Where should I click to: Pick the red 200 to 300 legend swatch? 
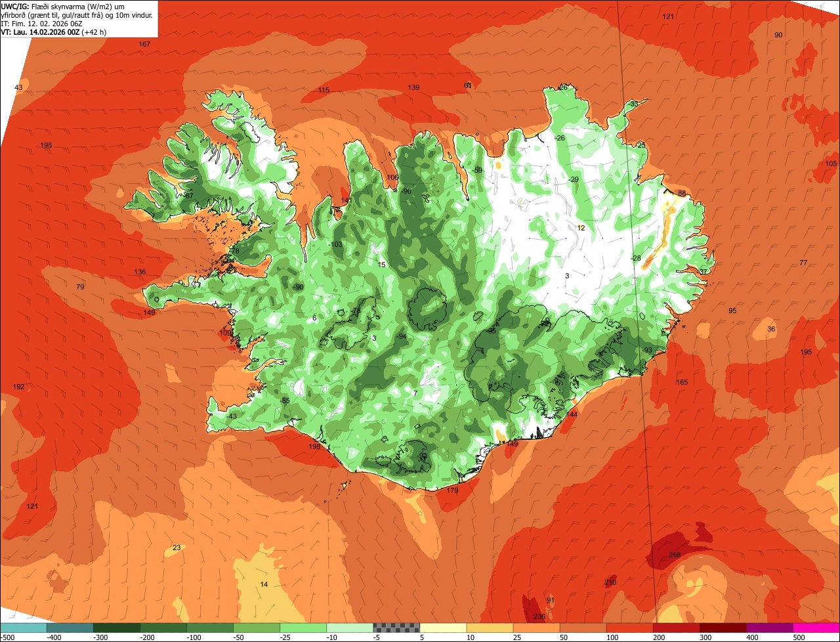676,628
